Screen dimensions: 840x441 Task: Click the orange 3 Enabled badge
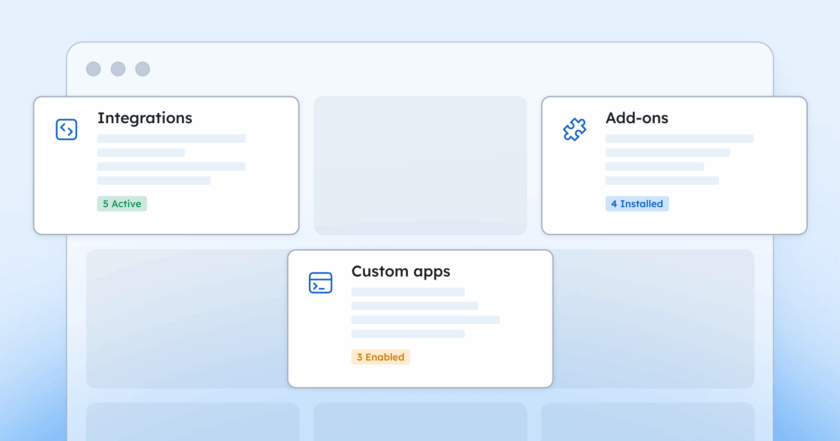(381, 357)
